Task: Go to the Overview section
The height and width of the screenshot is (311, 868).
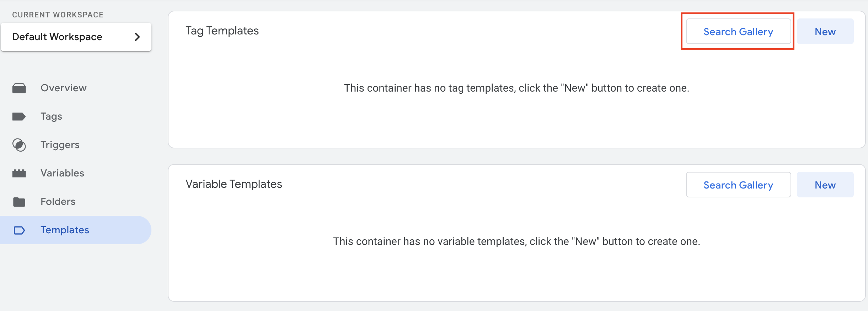Action: pos(63,88)
